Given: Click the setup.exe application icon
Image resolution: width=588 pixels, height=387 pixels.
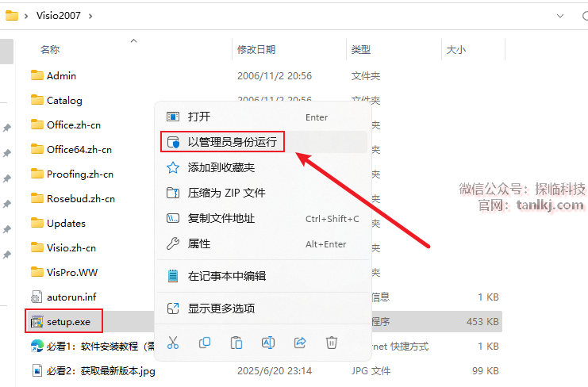Looking at the screenshot, I should pyautogui.click(x=37, y=321).
